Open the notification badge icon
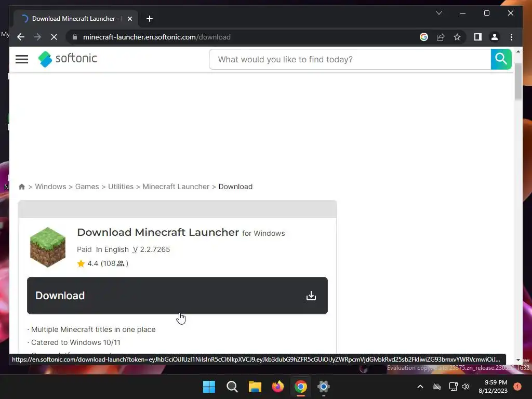Image resolution: width=532 pixels, height=399 pixels. pyautogui.click(x=517, y=387)
